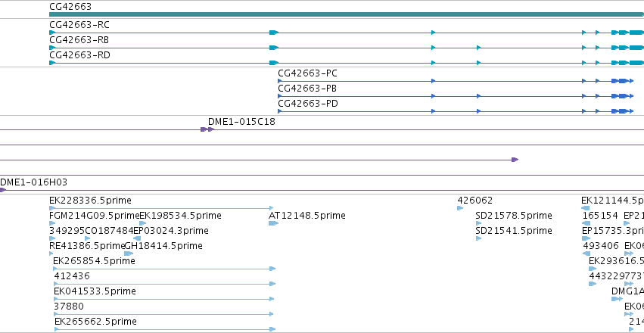The width and height of the screenshot is (644, 333).
Task: Select EST EK265662.5prime label
Action: tap(95, 322)
